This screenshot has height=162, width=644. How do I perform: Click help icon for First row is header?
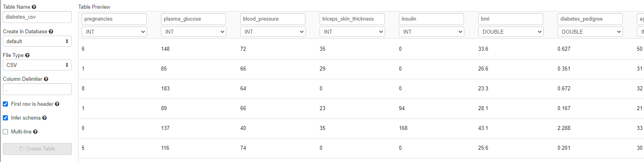pyautogui.click(x=57, y=104)
